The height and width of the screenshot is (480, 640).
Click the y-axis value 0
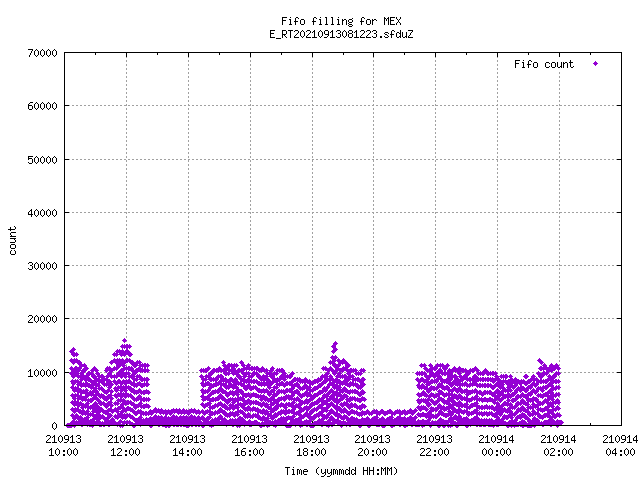pyautogui.click(x=54, y=426)
